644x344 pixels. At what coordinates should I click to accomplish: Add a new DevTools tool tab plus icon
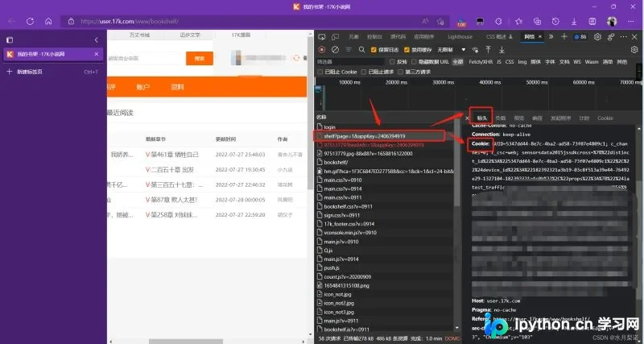pyautogui.click(x=564, y=36)
